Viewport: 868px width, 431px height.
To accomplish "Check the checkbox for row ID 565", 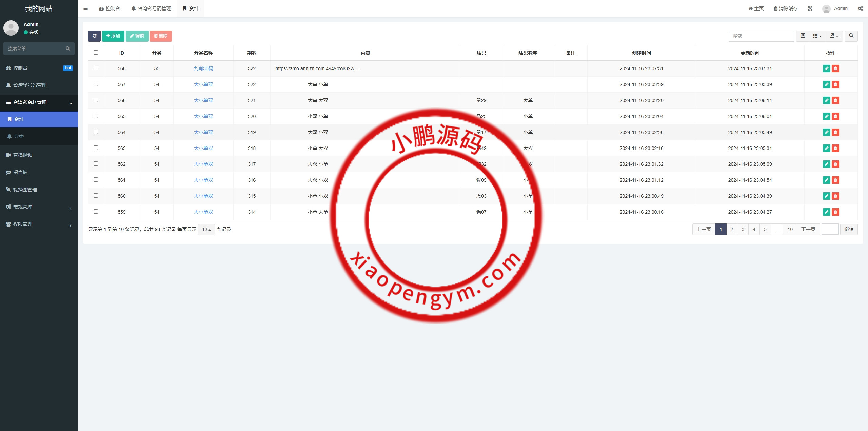I will click(x=96, y=116).
